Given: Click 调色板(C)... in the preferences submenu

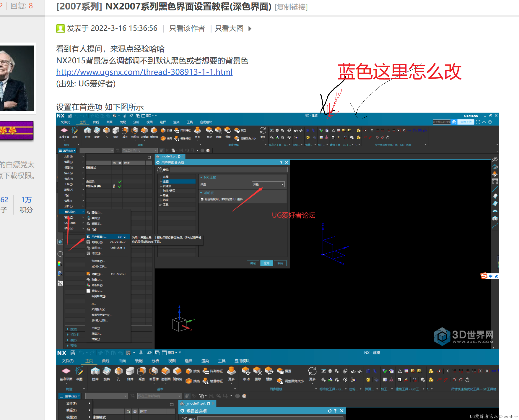Looking at the screenshot, I should click(x=98, y=285).
